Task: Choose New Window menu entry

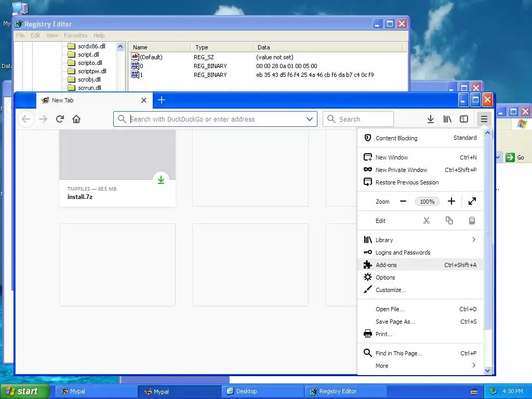Action: [x=420, y=157]
